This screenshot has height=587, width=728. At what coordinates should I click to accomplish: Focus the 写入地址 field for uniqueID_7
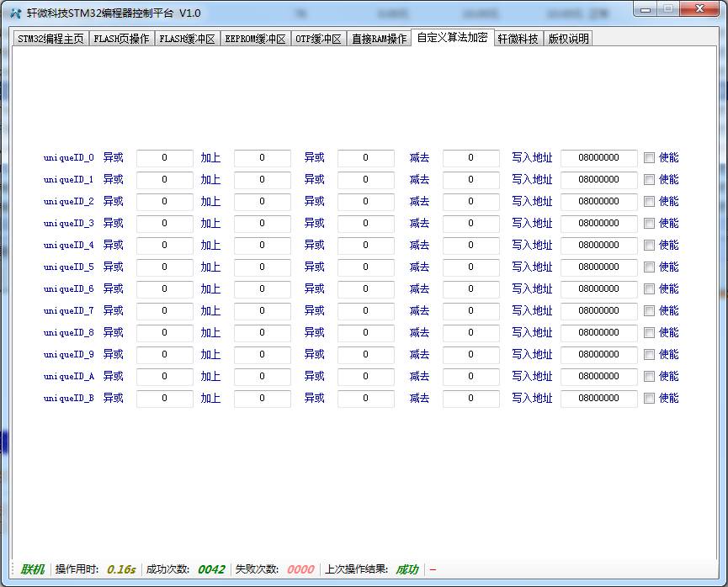pos(599,310)
